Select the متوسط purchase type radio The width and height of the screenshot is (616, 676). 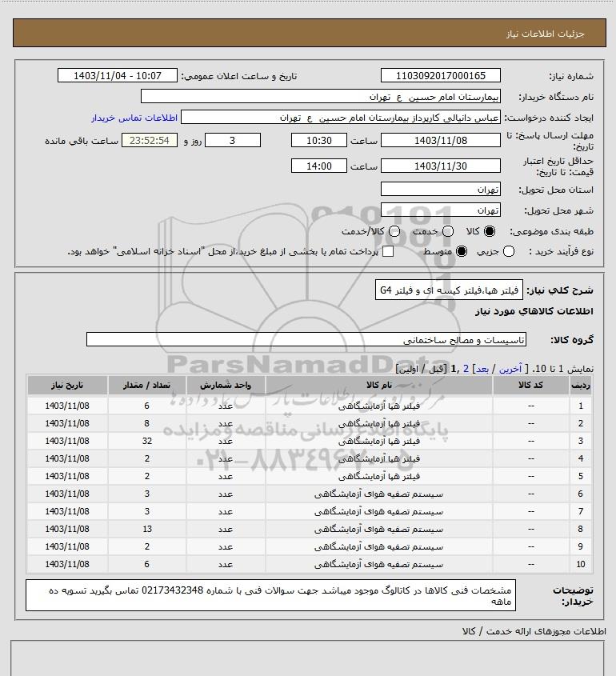tap(462, 251)
